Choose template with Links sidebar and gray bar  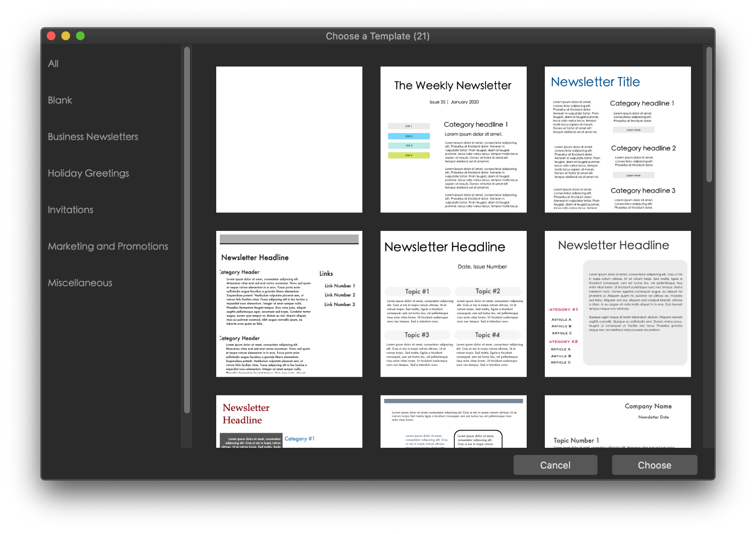[289, 304]
